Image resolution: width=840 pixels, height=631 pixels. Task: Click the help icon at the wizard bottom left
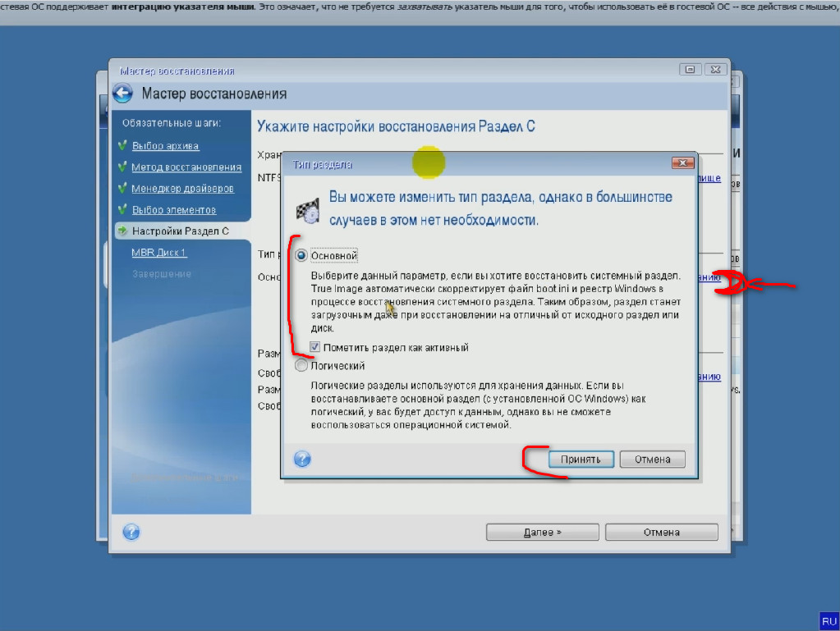(x=131, y=532)
